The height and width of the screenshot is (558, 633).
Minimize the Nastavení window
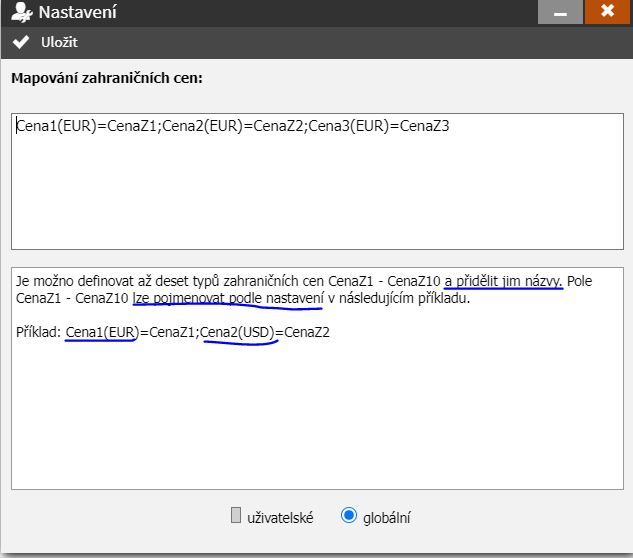[x=560, y=12]
